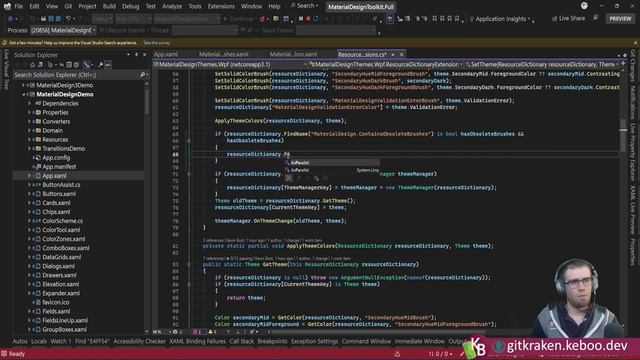The width and height of the screenshot is (640, 360).
Task: Select ButtonAssist.cs in Solution Explorer
Action: [x=61, y=185]
